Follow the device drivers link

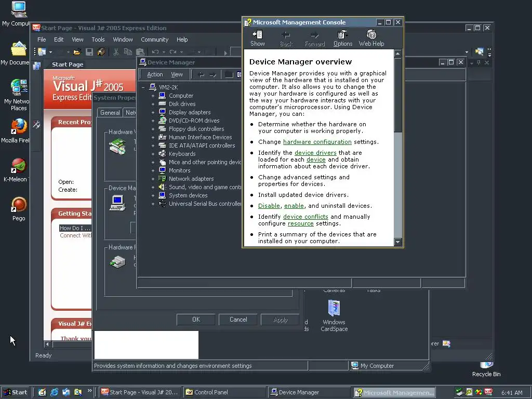(315, 153)
